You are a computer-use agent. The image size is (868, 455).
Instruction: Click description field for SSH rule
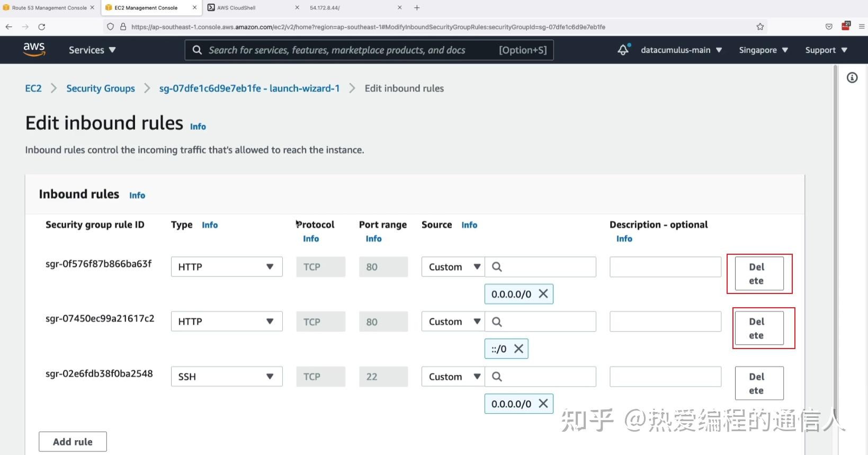coord(666,377)
